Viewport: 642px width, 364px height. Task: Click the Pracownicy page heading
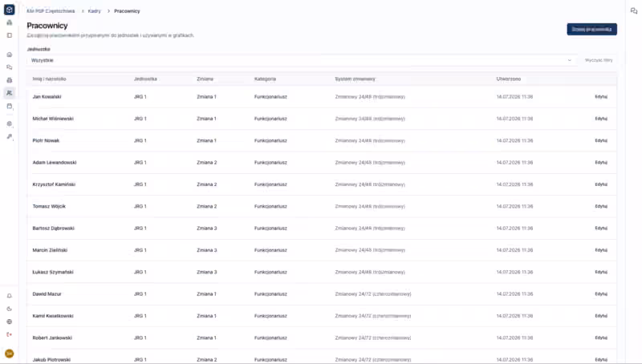point(47,26)
